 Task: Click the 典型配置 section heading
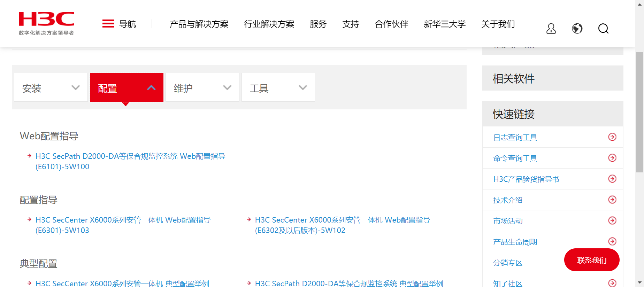pos(39,264)
